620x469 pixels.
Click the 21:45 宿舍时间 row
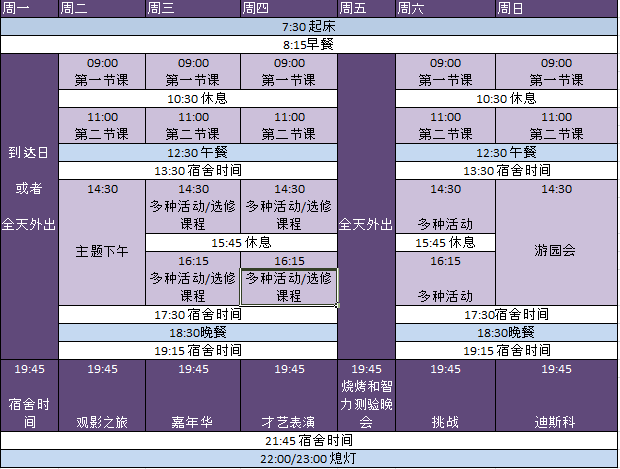309,441
